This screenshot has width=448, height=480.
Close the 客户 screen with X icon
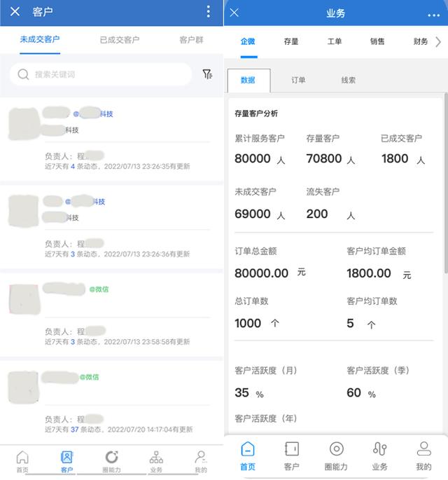pyautogui.click(x=15, y=12)
